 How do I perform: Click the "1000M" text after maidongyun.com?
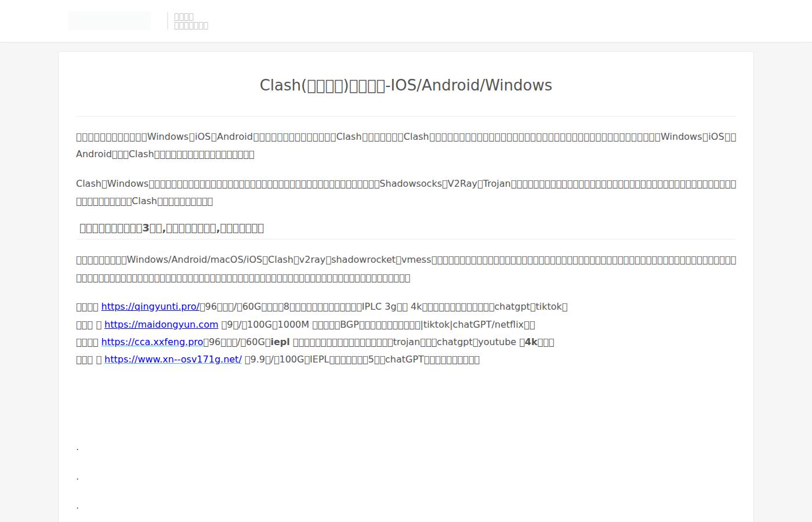point(293,325)
